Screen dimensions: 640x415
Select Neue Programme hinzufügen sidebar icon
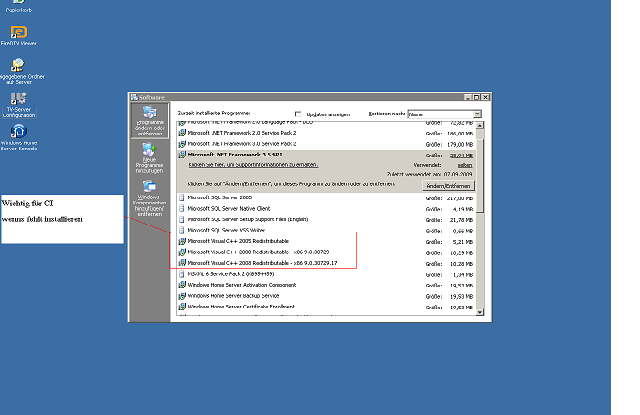[x=149, y=158]
